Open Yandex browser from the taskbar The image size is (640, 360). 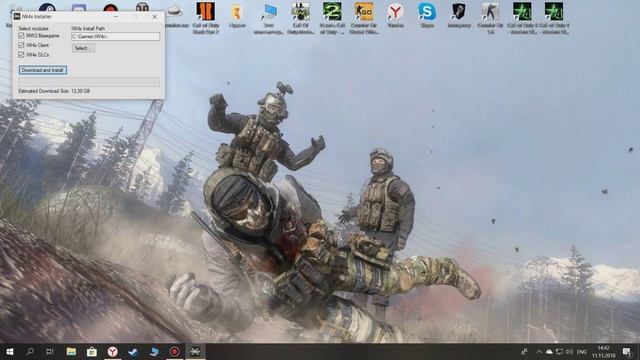[112, 351]
